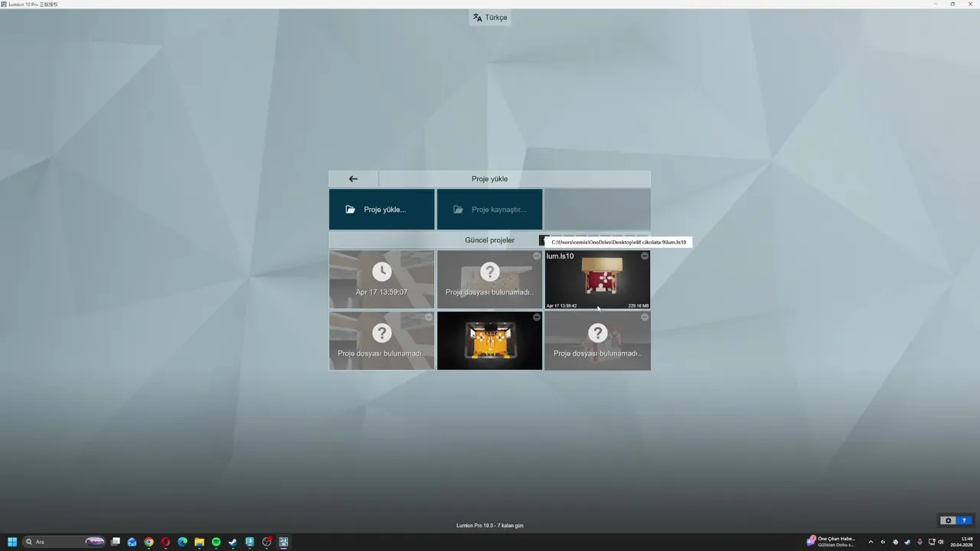Remove the orange room project from the list
The image size is (980, 551).
(537, 317)
